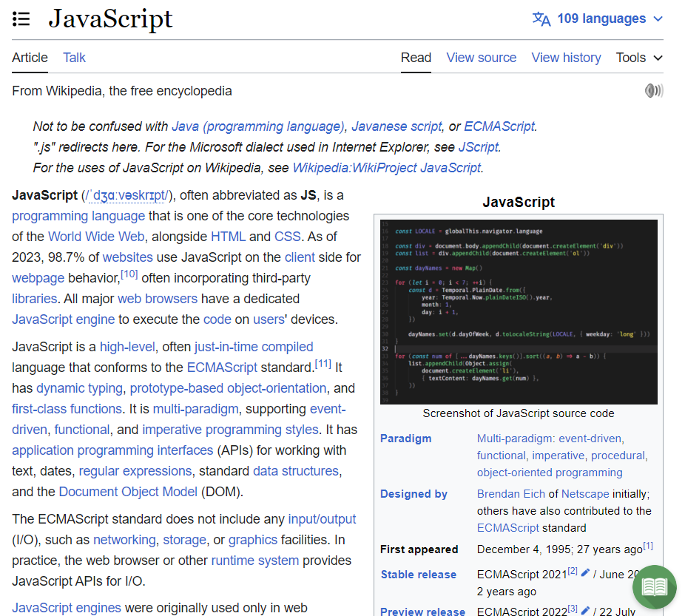
Task: Open the storage link
Action: [184, 540]
